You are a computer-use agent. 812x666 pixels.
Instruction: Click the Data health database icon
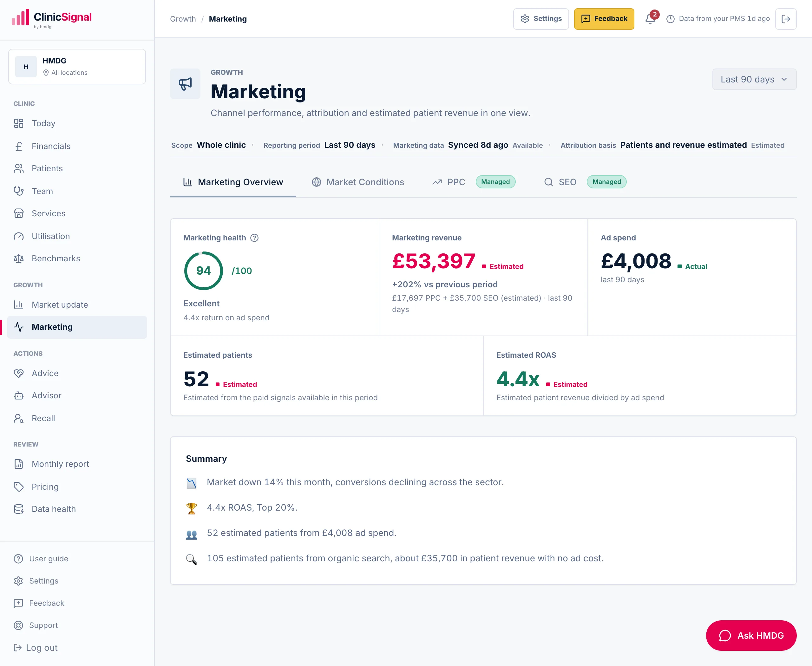19,509
